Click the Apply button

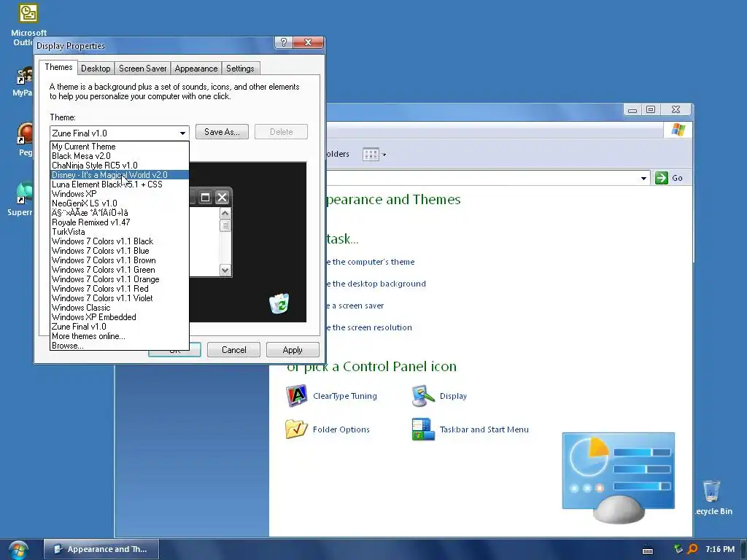point(293,350)
